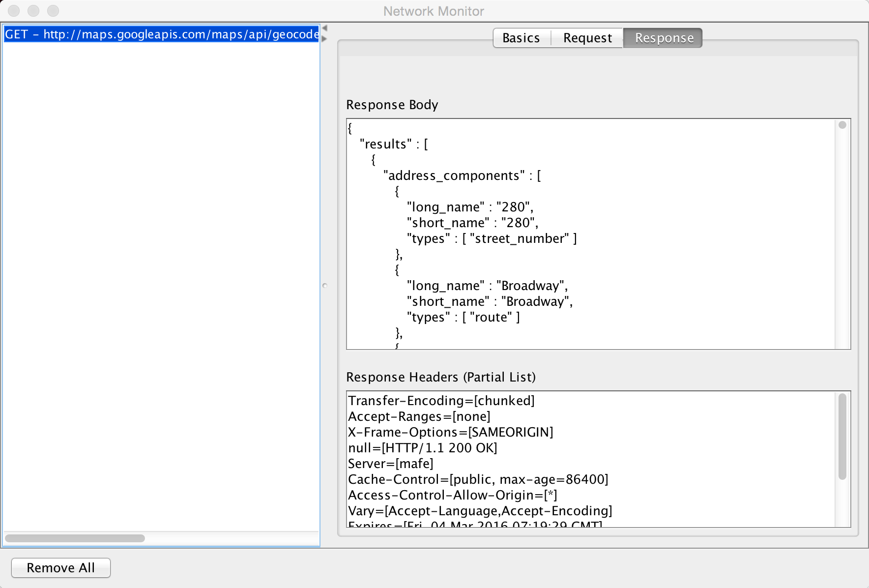Open the Request tab
Image resolution: width=869 pixels, height=588 pixels.
coord(588,37)
